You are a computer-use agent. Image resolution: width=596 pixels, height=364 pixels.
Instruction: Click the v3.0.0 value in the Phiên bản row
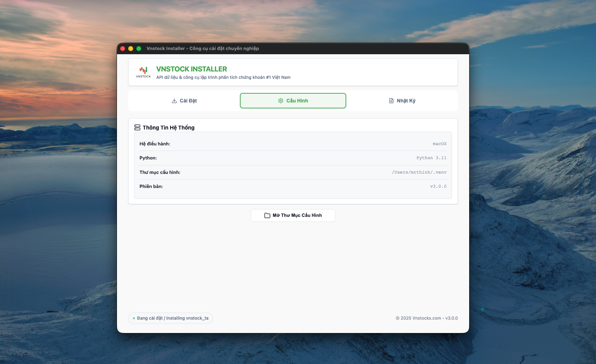[438, 187]
